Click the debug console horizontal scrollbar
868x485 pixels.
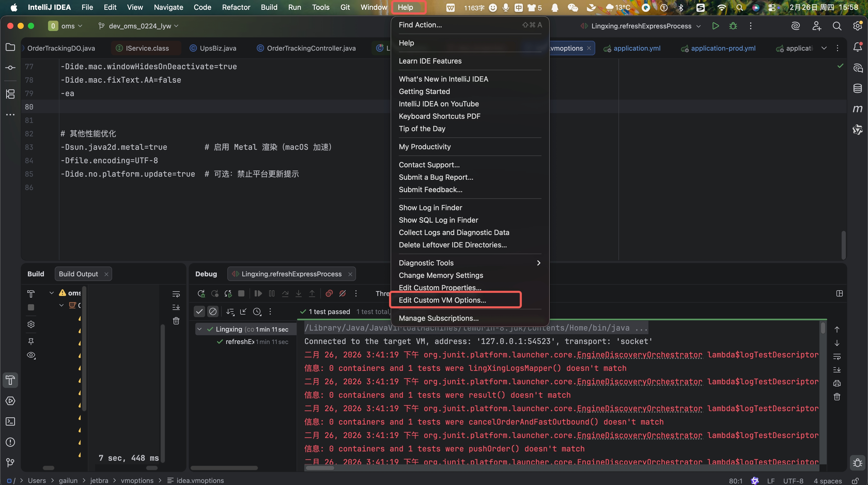(x=320, y=468)
